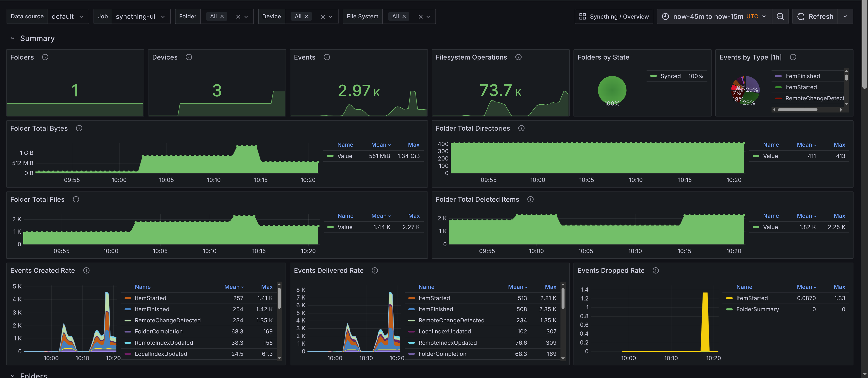Click the zoom out time range icon

pyautogui.click(x=780, y=17)
